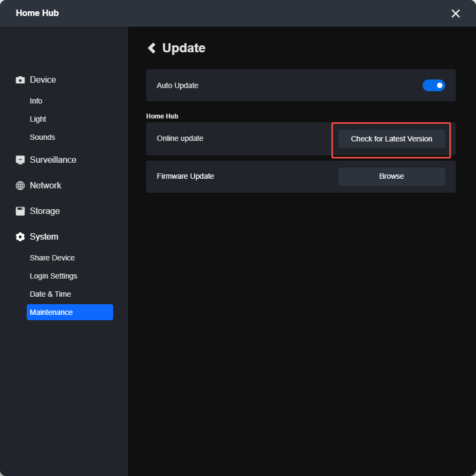Click the Update page heading
Viewport: 476px width, 476px height.
coord(184,48)
